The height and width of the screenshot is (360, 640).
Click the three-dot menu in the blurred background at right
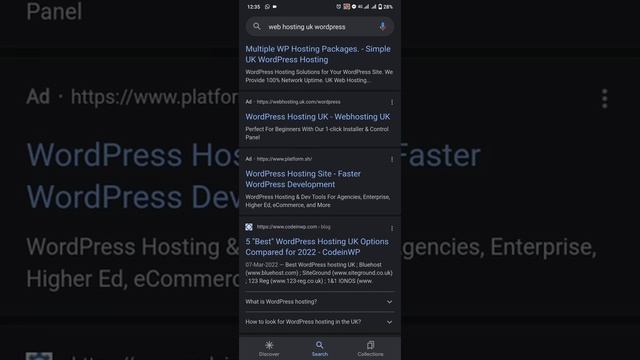pos(604,99)
